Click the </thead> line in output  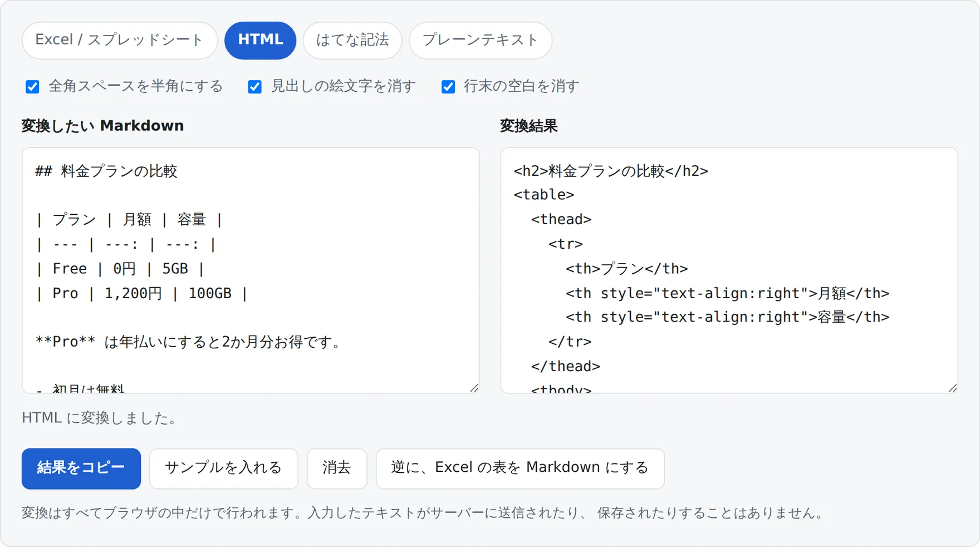click(566, 366)
